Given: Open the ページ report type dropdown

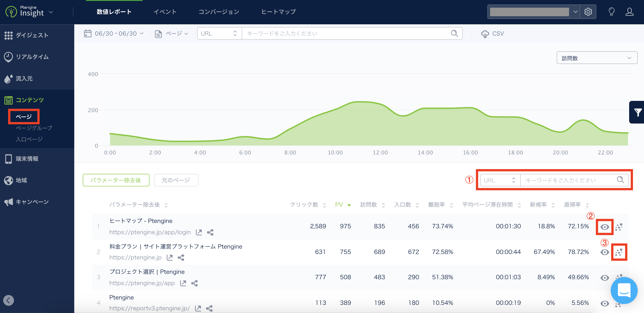Looking at the screenshot, I should click(x=171, y=34).
